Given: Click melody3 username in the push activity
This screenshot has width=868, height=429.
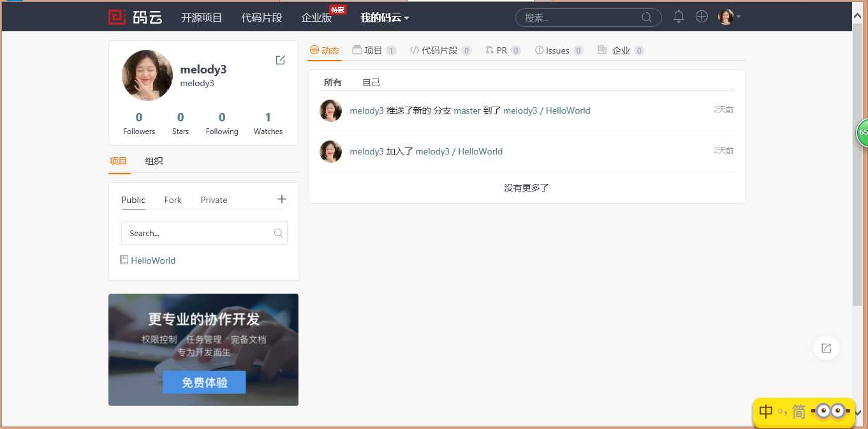Looking at the screenshot, I should pos(367,110).
